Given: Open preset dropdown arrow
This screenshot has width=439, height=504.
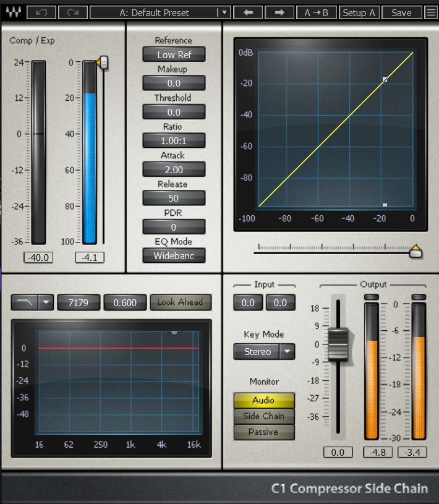Looking at the screenshot, I should 224,12.
